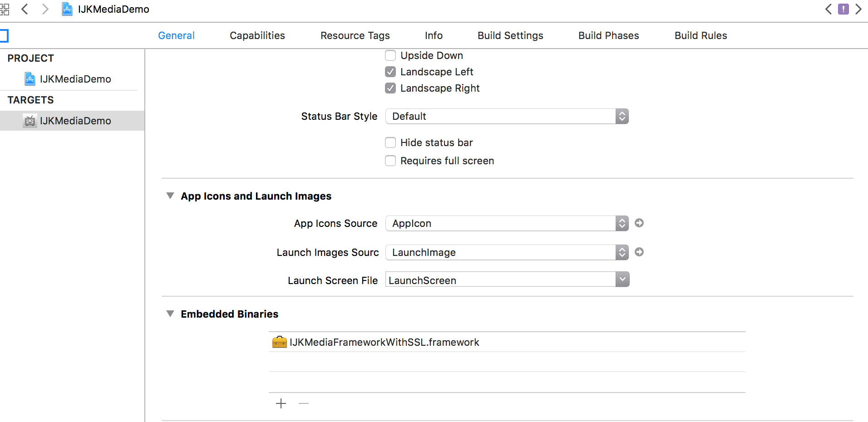Go forward using the right navigation arrow
The width and height of the screenshot is (868, 422).
click(45, 9)
